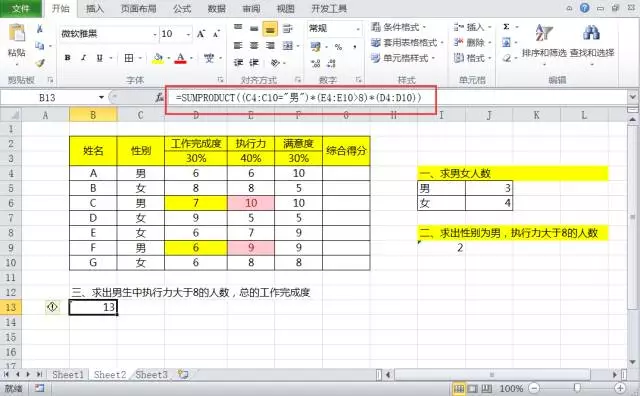Switch to the 插入 ribbon tab
Viewport: 640px width, 396px height.
[x=95, y=9]
